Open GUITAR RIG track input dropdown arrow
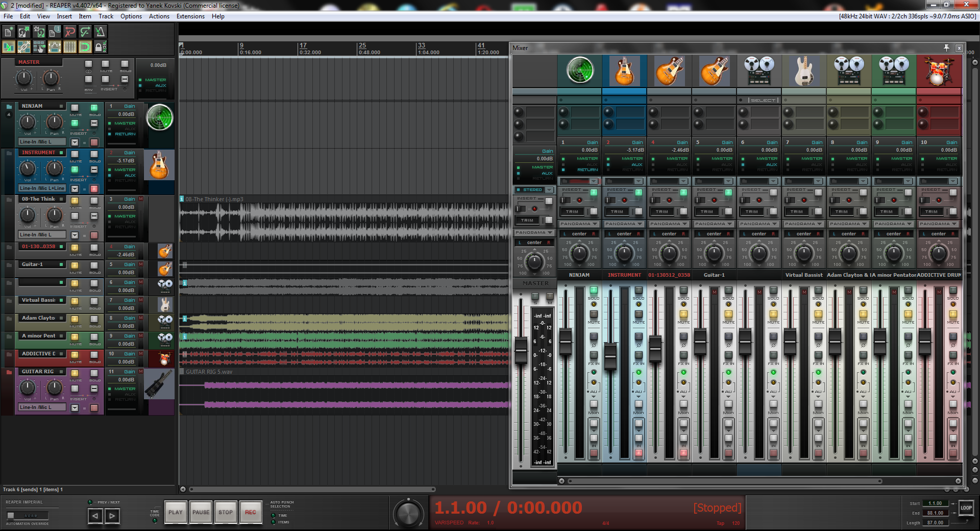The height and width of the screenshot is (531, 980). (75, 408)
